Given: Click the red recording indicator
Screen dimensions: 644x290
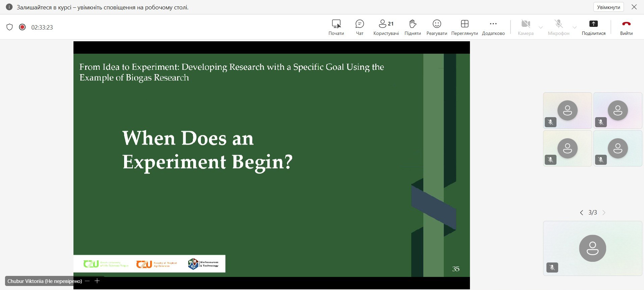Looking at the screenshot, I should tap(22, 27).
